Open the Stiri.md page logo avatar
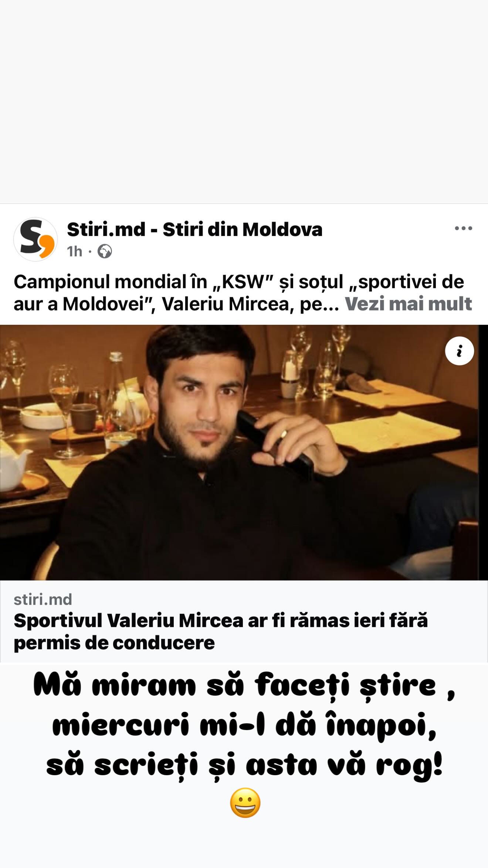This screenshot has height=868, width=488. (x=35, y=239)
